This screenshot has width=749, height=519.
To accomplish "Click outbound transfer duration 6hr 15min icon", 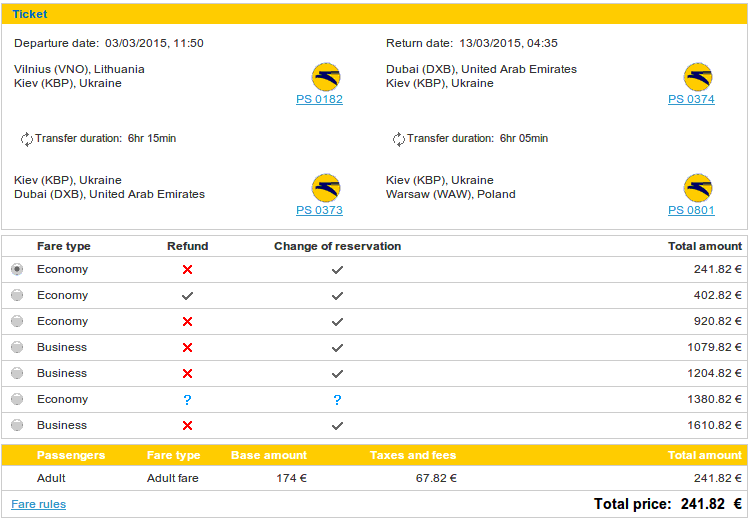I will tap(26, 139).
